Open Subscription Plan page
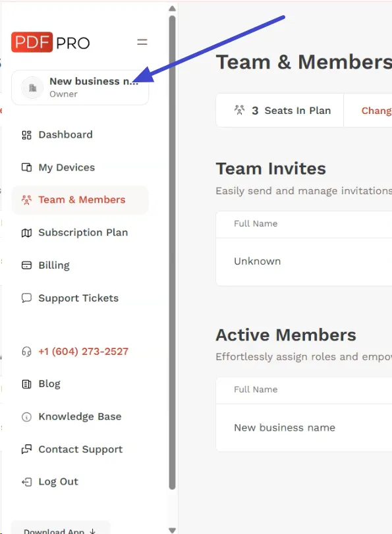 click(x=83, y=232)
